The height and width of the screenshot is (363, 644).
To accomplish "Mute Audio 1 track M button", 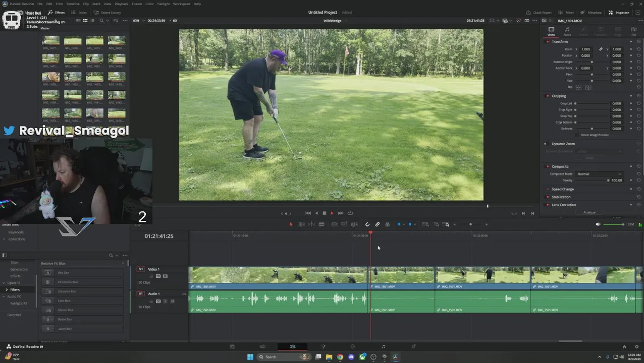I will [x=172, y=301].
